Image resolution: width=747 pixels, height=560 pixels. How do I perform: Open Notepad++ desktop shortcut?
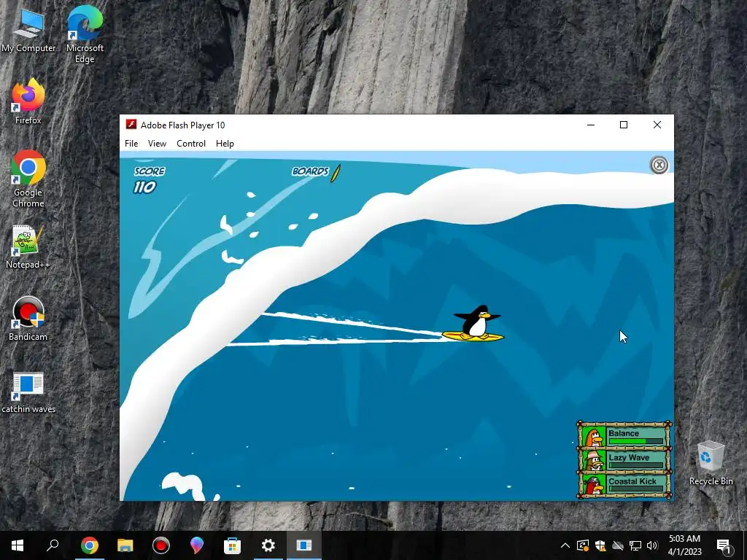(x=28, y=246)
